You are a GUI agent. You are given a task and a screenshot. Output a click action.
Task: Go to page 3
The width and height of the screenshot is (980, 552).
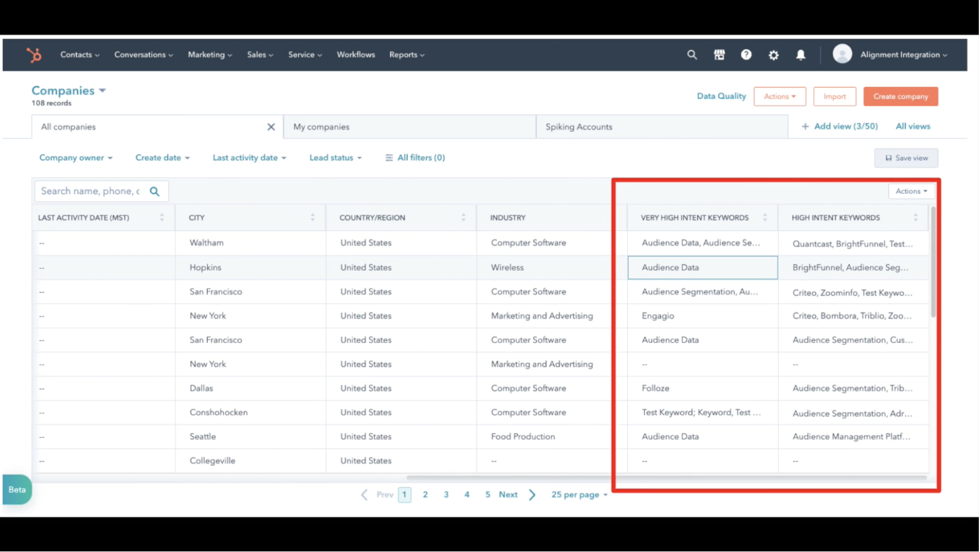(x=447, y=495)
